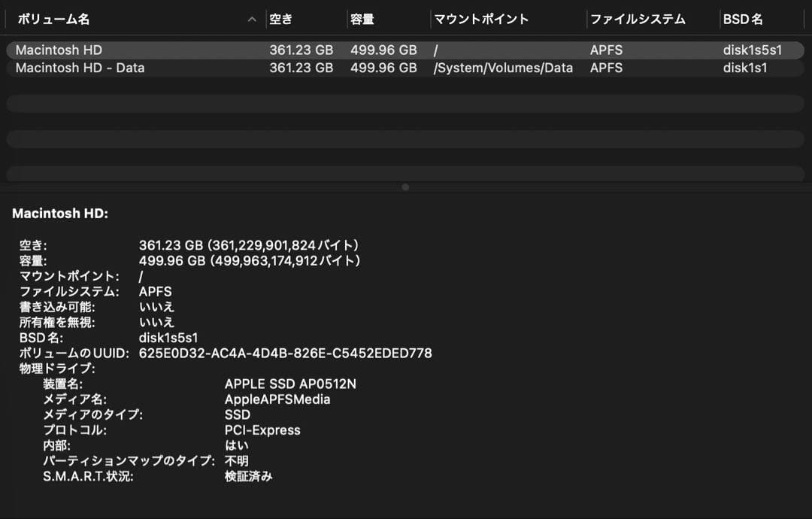This screenshot has width=812, height=519.
Task: Click the volume UUID value in details
Action: [286, 353]
